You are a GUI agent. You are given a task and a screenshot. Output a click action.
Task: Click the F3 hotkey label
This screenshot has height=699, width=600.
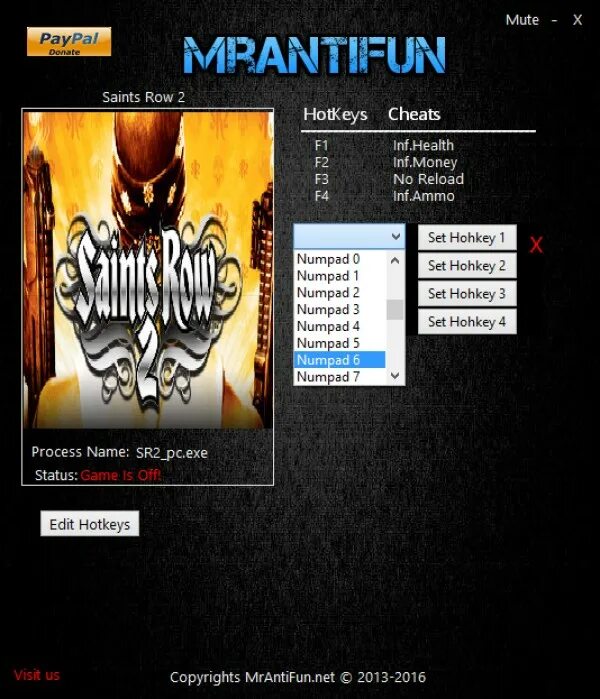(321, 179)
